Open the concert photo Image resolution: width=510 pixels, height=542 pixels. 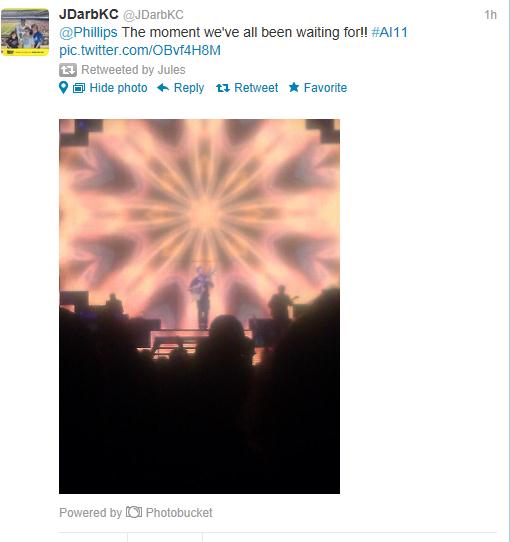click(x=200, y=306)
